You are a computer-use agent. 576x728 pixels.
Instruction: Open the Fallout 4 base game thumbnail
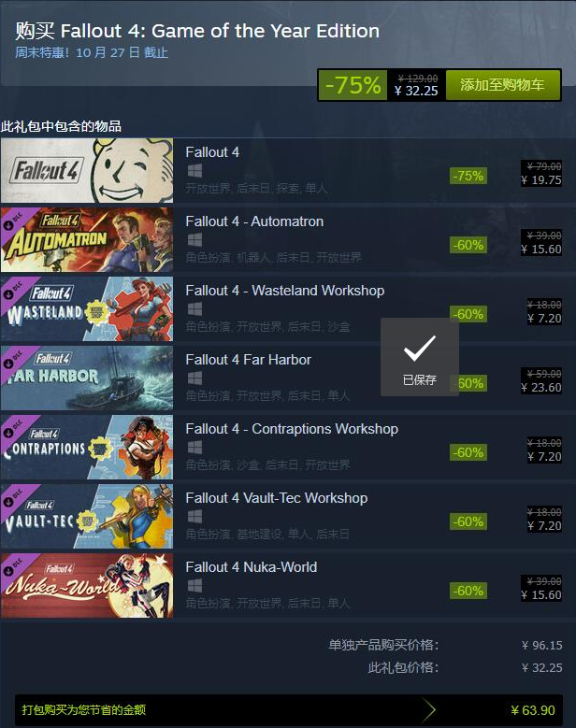87,170
